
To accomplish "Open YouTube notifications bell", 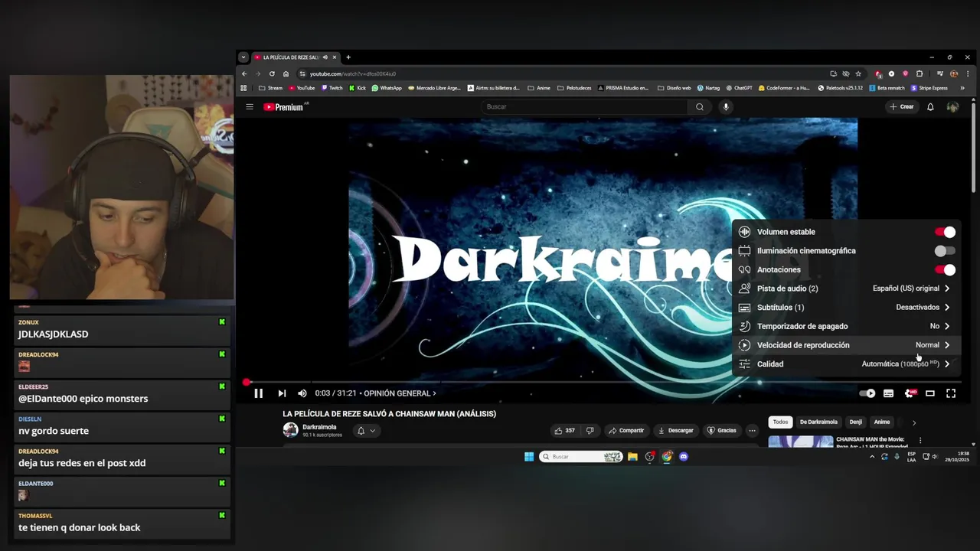I will click(x=930, y=107).
